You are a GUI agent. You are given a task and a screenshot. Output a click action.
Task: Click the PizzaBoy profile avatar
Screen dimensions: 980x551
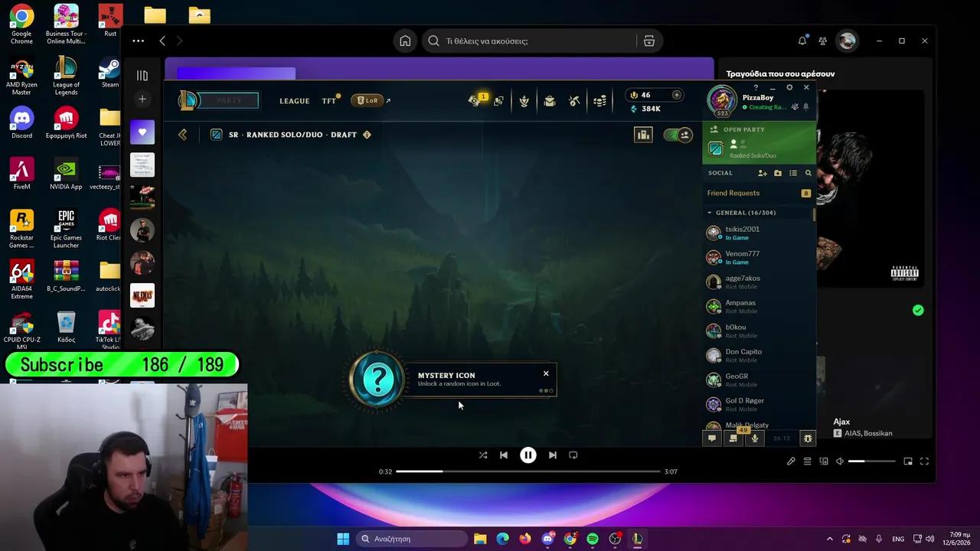[x=721, y=100]
